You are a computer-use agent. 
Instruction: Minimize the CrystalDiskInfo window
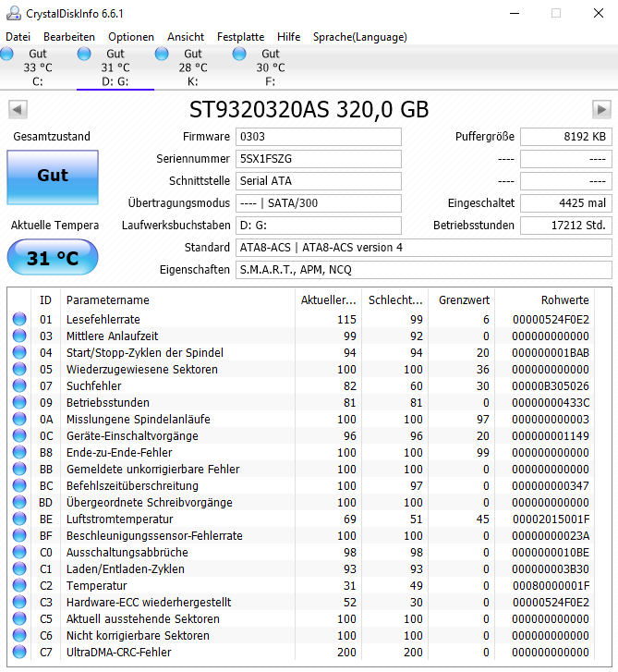[515, 13]
